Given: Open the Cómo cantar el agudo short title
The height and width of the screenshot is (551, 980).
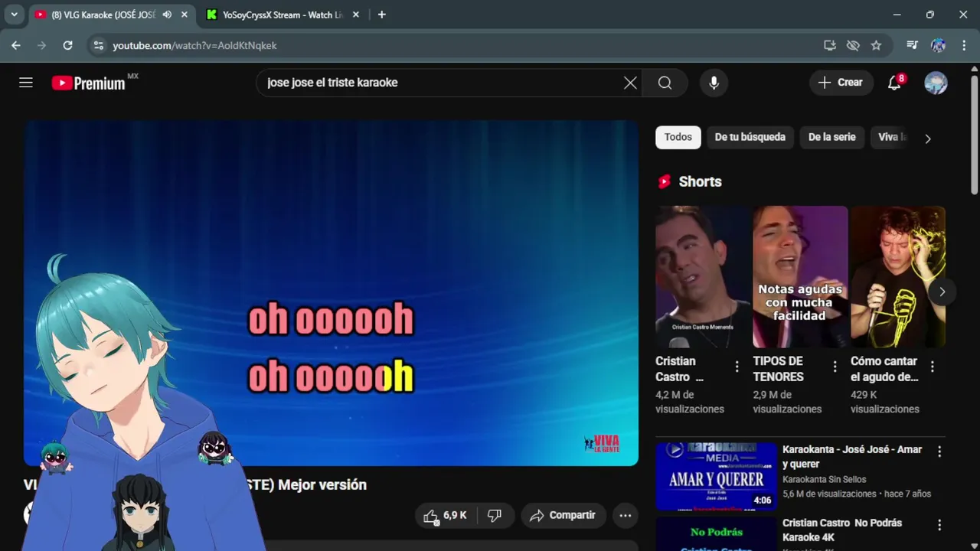Looking at the screenshot, I should point(884,369).
